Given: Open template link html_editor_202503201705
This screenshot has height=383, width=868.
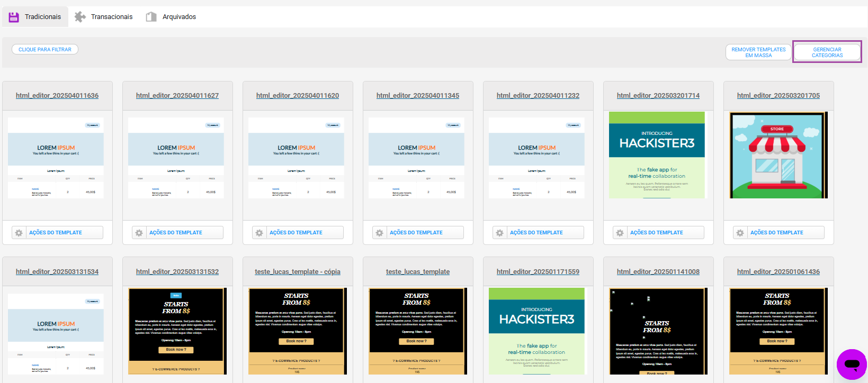Looking at the screenshot, I should pos(778,96).
